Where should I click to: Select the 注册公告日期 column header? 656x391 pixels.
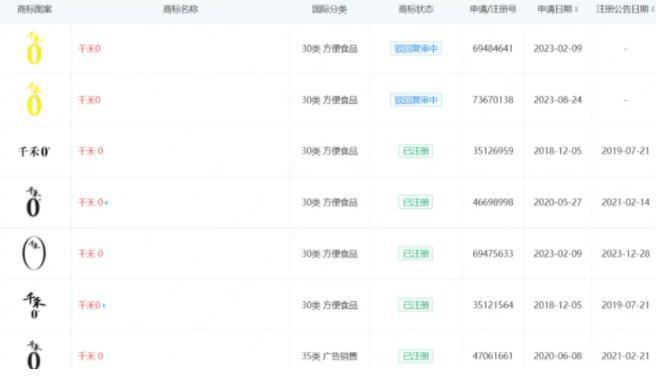coord(622,9)
